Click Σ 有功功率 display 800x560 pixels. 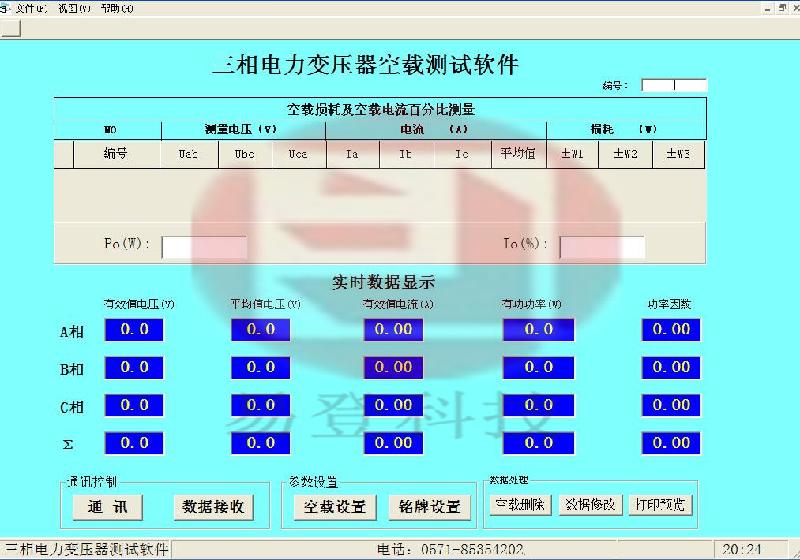pyautogui.click(x=538, y=443)
